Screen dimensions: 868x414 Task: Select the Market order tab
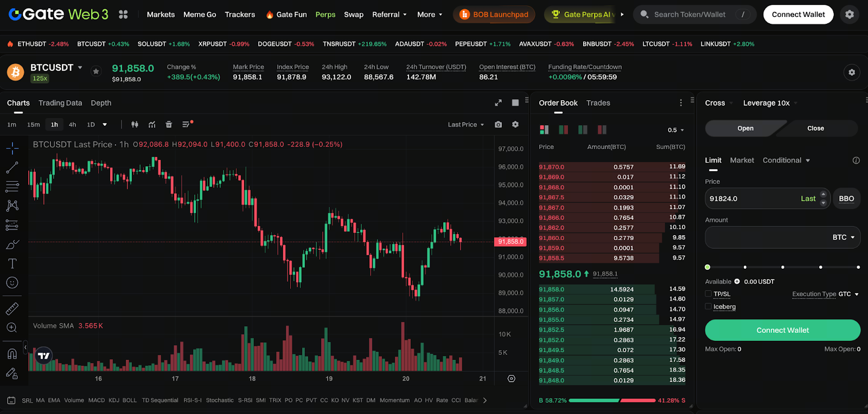click(742, 160)
